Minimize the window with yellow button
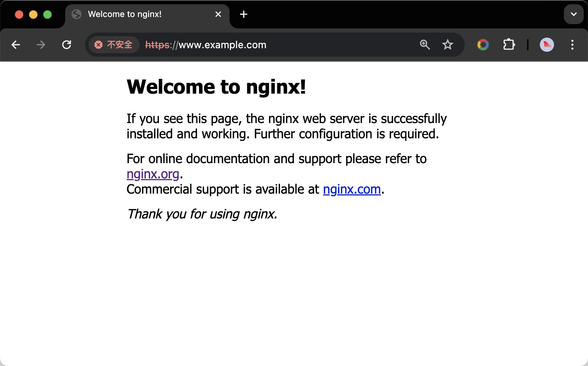This screenshot has width=588, height=366. click(33, 15)
